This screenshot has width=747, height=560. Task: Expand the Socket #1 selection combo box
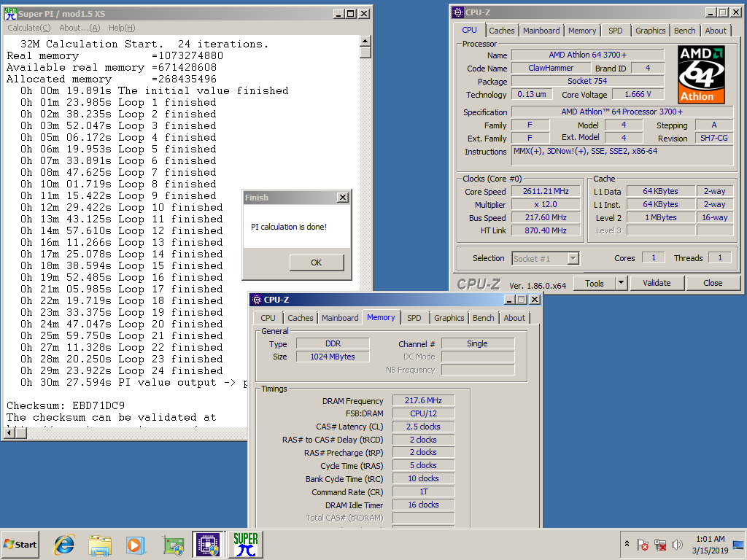click(x=573, y=258)
